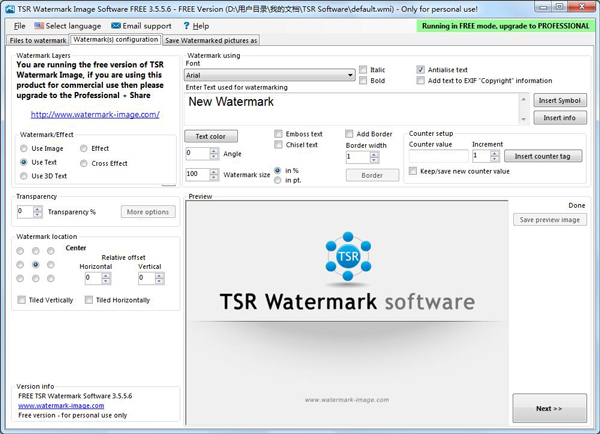The image size is (600, 434).
Task: Select the Use 3D Text option
Action: pos(24,176)
